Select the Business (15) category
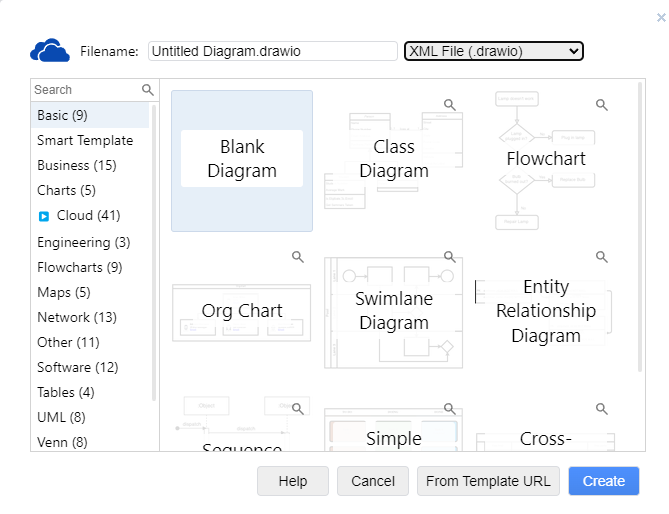This screenshot has height=514, width=669. (x=90, y=165)
